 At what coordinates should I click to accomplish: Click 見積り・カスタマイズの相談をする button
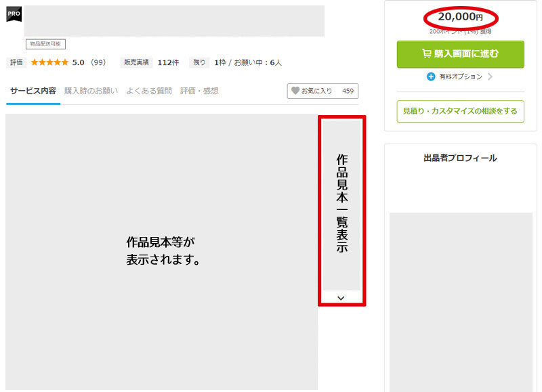pos(460,111)
